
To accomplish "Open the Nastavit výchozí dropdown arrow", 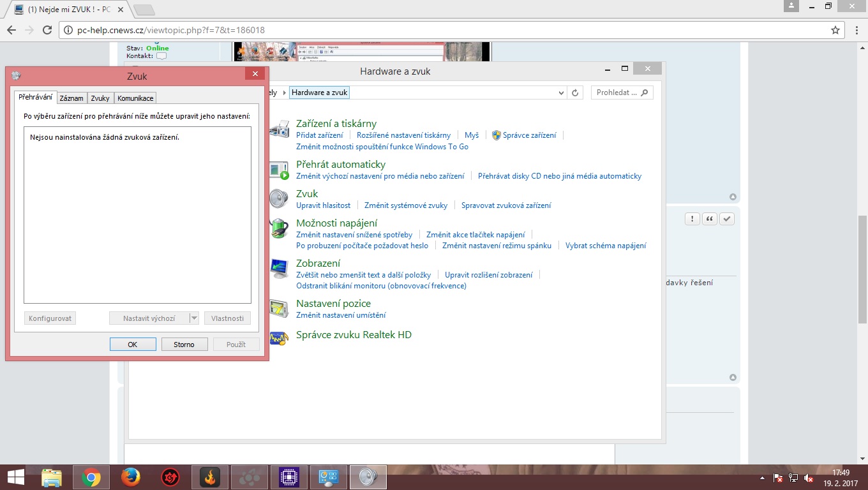I will point(195,318).
